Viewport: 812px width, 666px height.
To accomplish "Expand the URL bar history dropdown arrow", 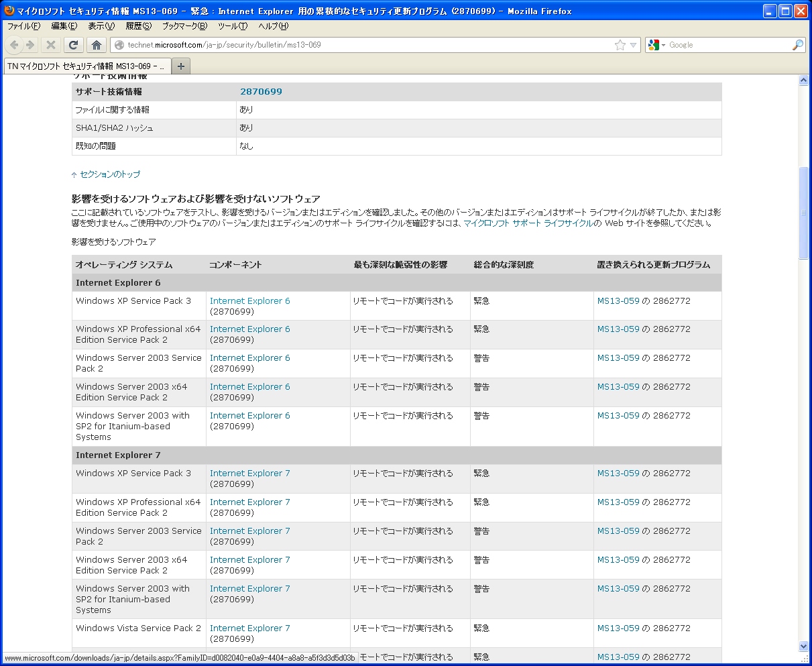I will click(633, 45).
